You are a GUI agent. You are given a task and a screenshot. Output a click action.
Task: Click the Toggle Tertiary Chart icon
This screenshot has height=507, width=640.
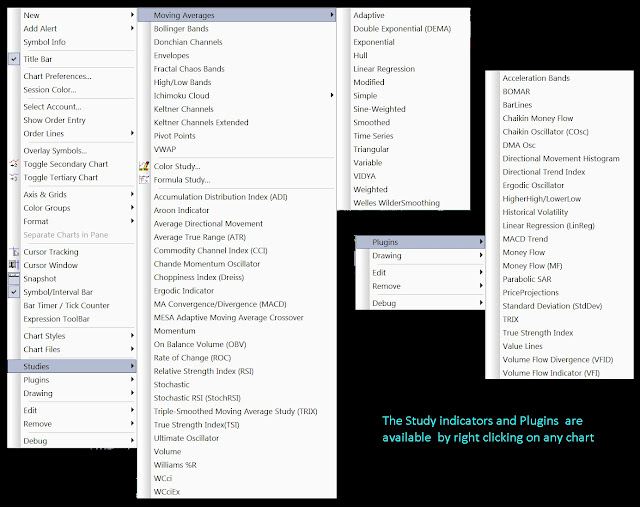pos(14,177)
